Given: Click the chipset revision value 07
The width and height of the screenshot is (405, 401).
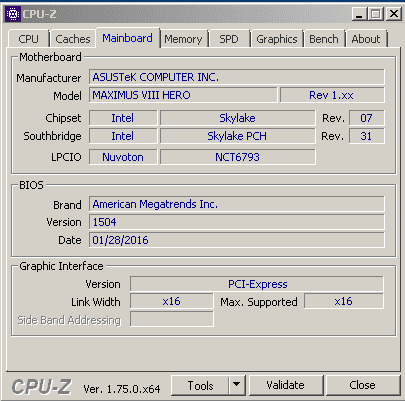Looking at the screenshot, I should [366, 118].
